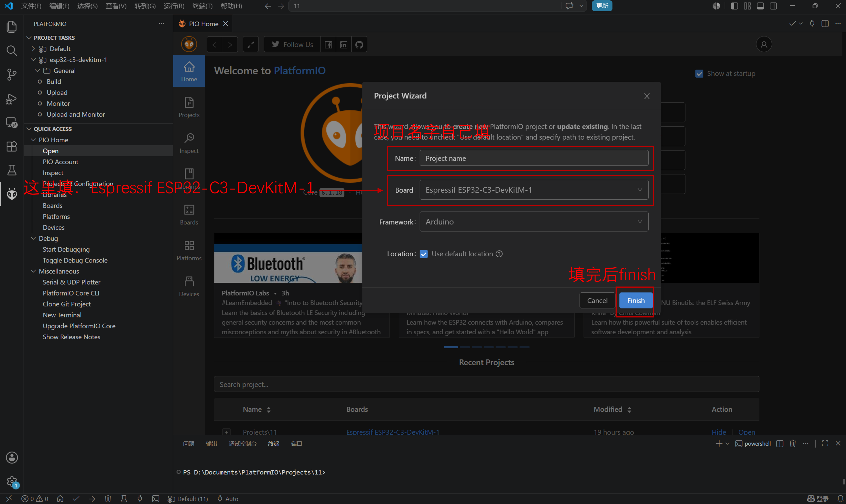846x504 pixels.
Task: Open the Explorer view in activity bar
Action: (12, 26)
